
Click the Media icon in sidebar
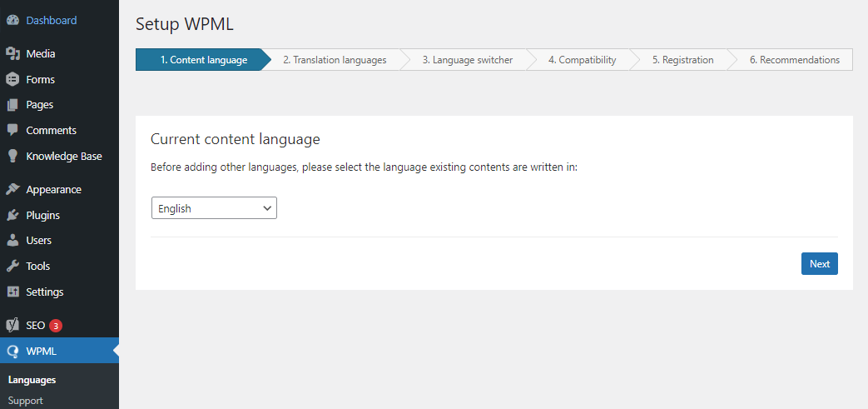12,54
